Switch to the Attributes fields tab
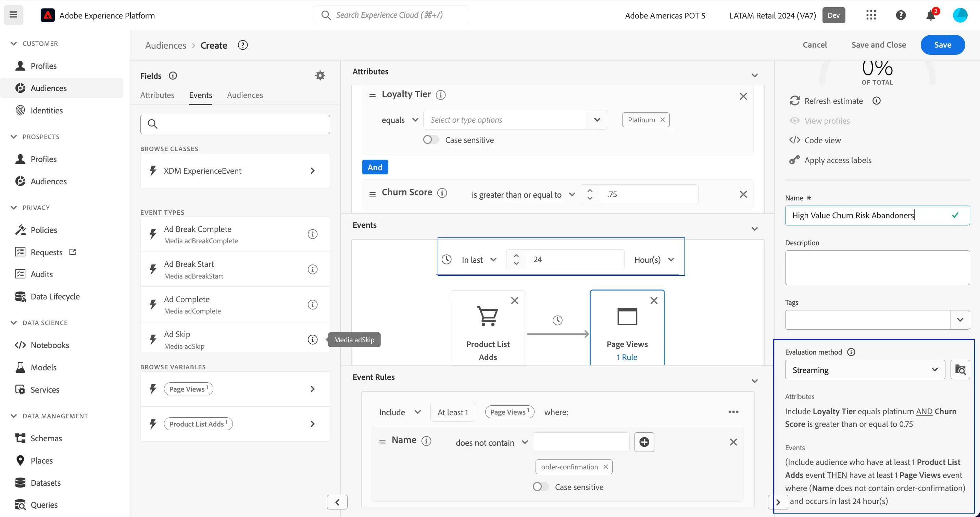Viewport: 980px width, 517px height. 157,95
